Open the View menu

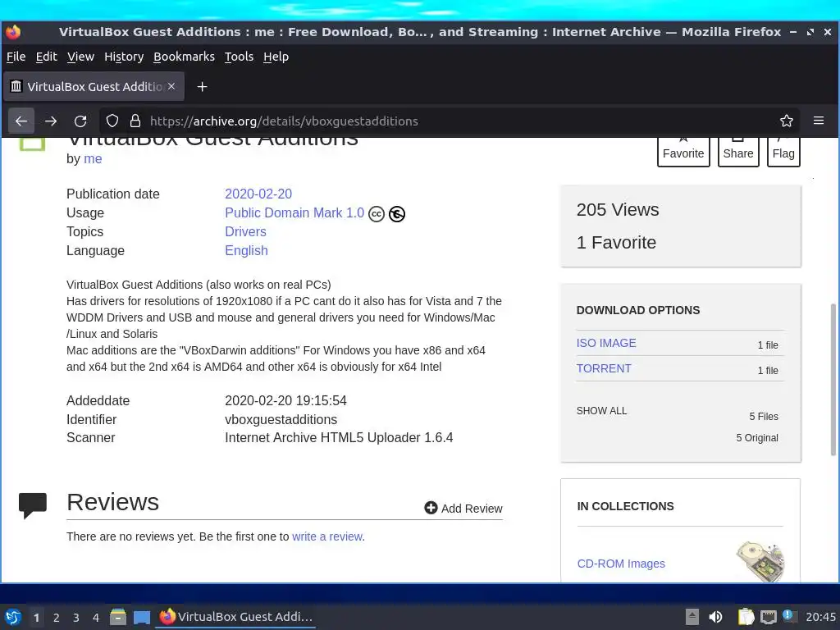pyautogui.click(x=80, y=57)
